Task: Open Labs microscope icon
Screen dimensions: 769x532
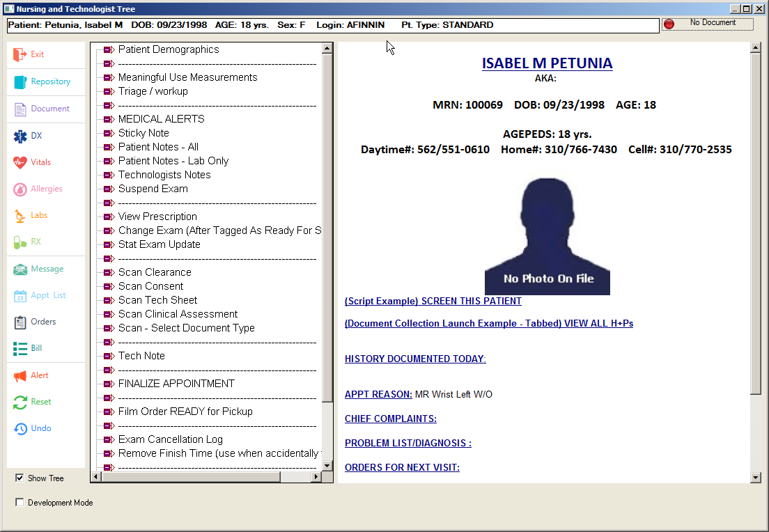Action: [x=20, y=216]
